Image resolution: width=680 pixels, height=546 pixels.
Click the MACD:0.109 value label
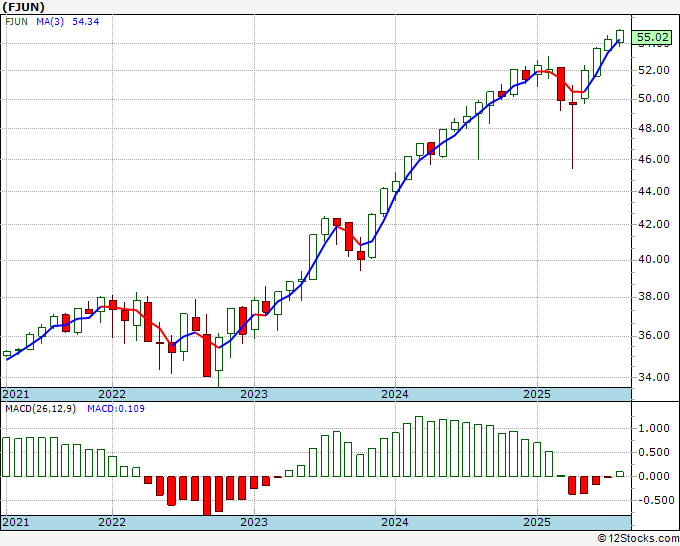coord(116,409)
